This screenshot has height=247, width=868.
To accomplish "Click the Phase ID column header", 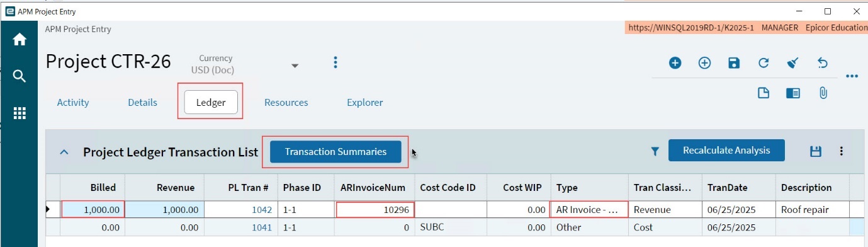I will [307, 187].
